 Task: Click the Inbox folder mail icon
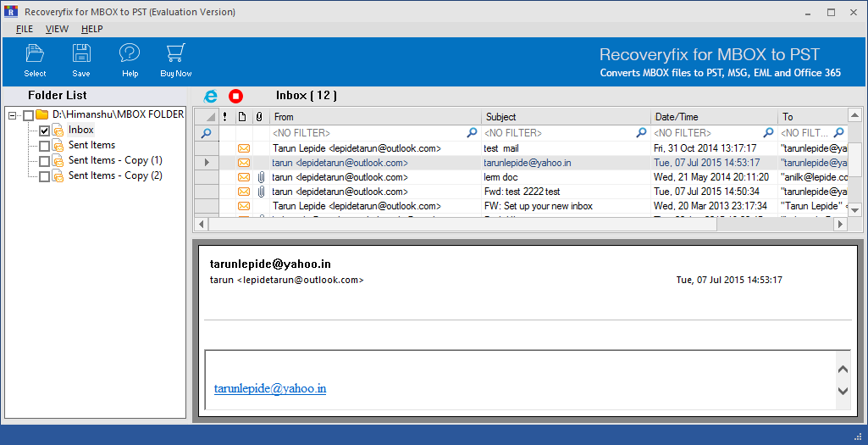58,131
